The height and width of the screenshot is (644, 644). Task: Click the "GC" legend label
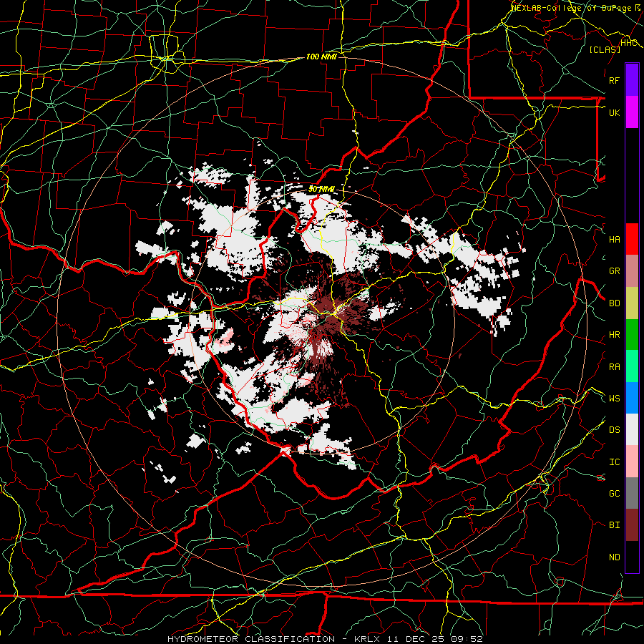(x=615, y=493)
